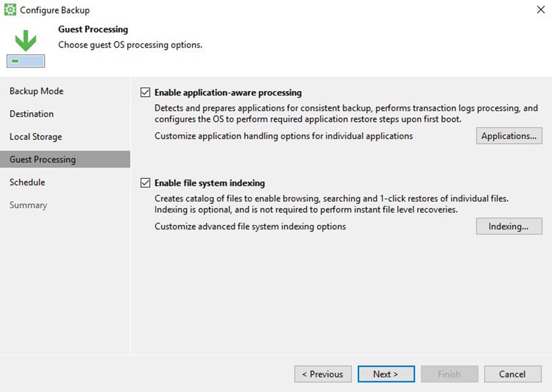Go back with the Previous button
The height and width of the screenshot is (392, 552).
tap(323, 374)
